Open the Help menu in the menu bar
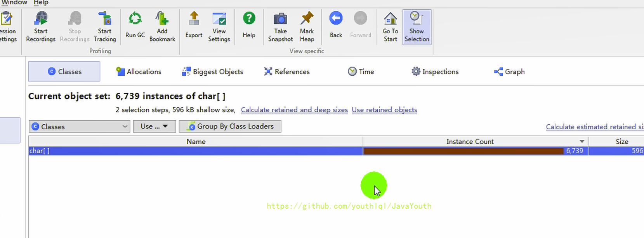Image resolution: width=644 pixels, height=238 pixels. pyautogui.click(x=41, y=3)
